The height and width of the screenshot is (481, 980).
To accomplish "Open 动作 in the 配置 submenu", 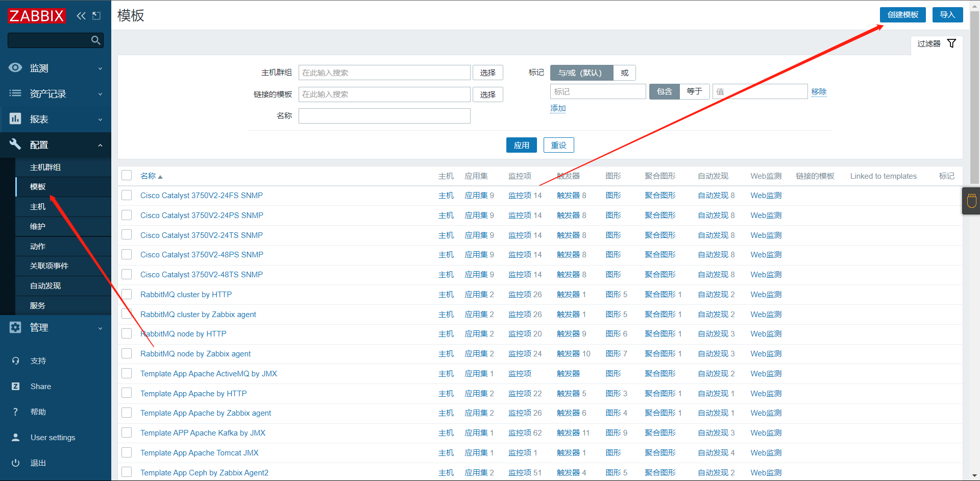I will click(x=63, y=247).
